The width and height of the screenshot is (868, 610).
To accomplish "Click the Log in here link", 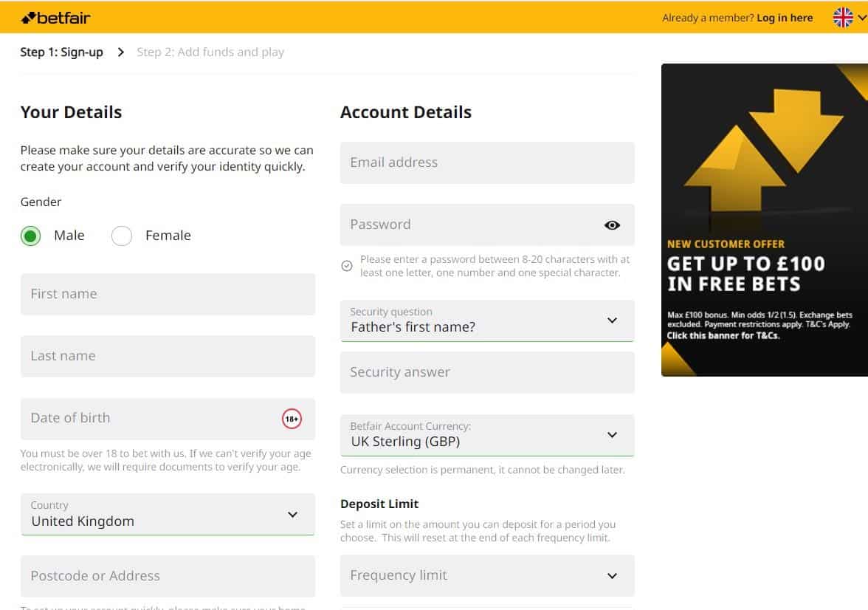I will tap(785, 18).
